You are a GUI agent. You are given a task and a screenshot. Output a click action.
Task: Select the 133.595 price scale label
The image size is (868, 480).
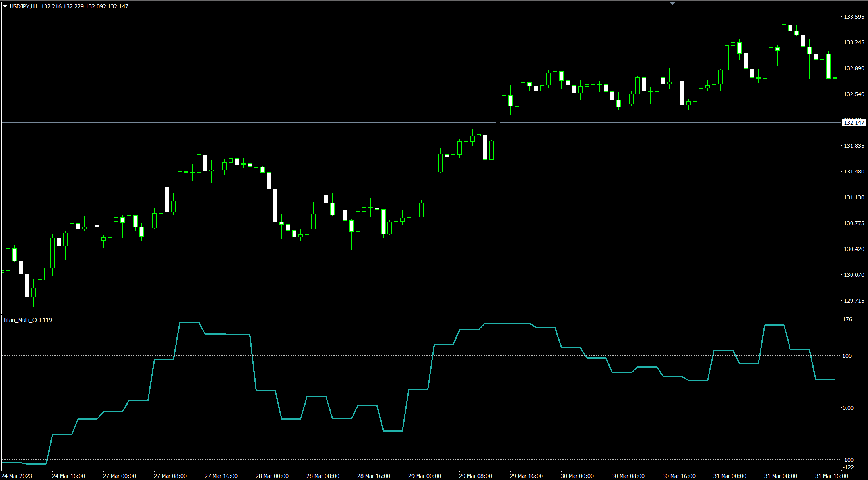click(853, 16)
